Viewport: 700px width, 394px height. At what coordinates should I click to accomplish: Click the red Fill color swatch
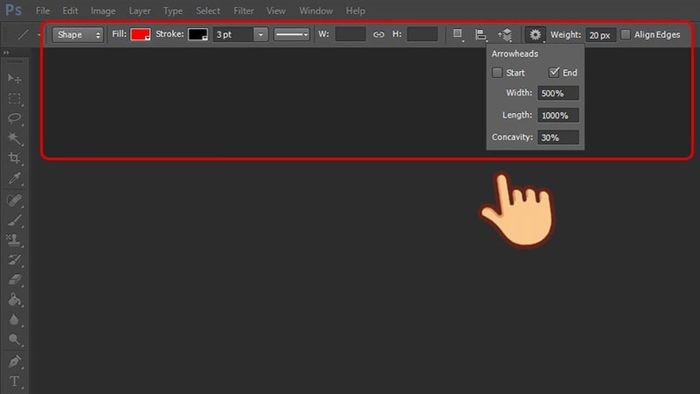140,34
